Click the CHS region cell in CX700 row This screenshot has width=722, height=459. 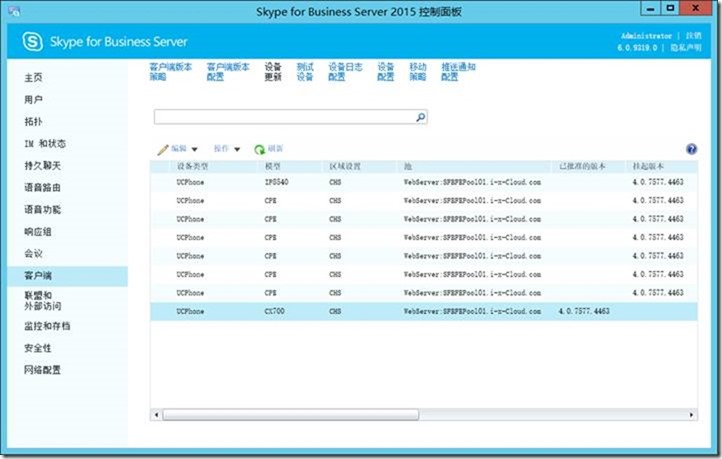[335, 312]
